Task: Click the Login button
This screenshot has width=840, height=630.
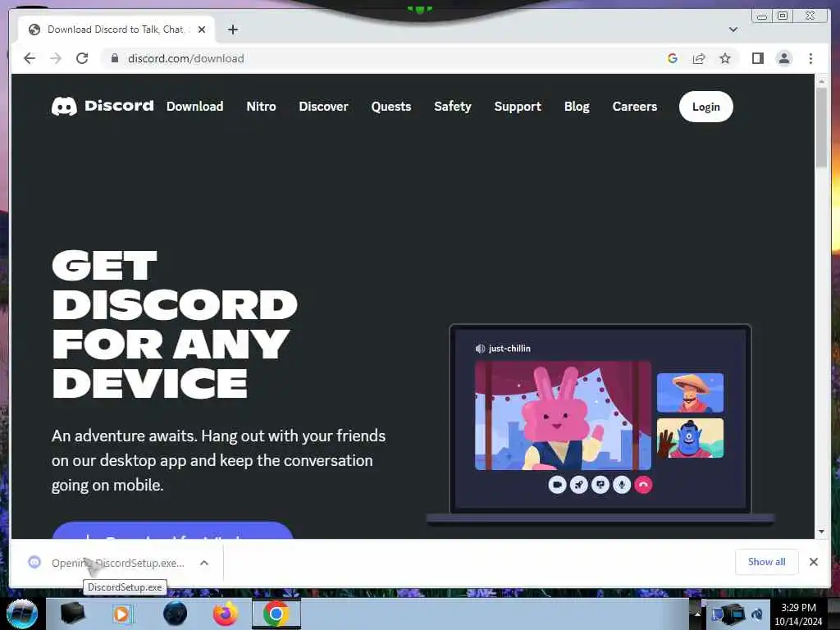Action: point(706,107)
